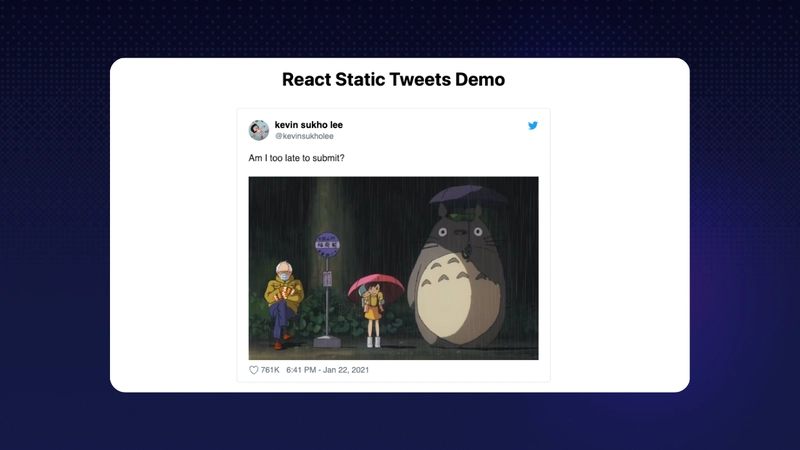Open kevin sukho lee's profile avatar

pos(259,130)
